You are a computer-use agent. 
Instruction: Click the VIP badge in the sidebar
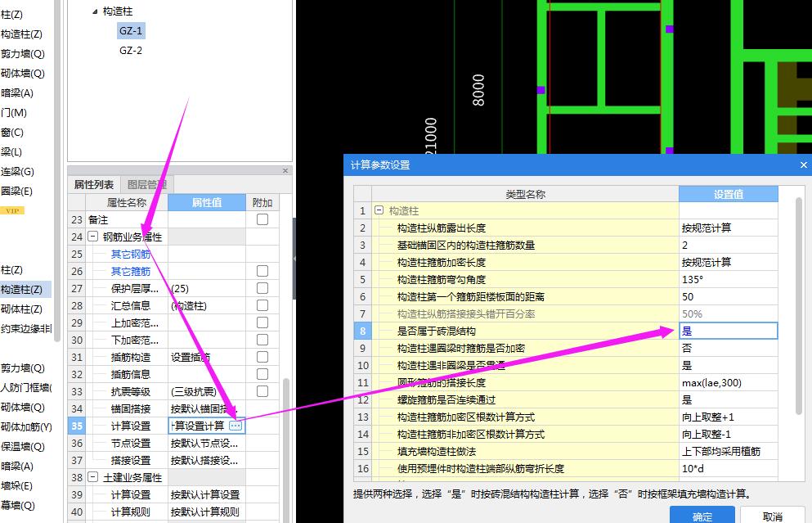point(12,210)
